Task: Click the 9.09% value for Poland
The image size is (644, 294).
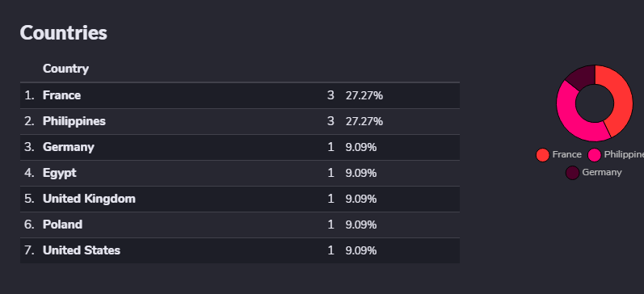Action: (x=361, y=225)
